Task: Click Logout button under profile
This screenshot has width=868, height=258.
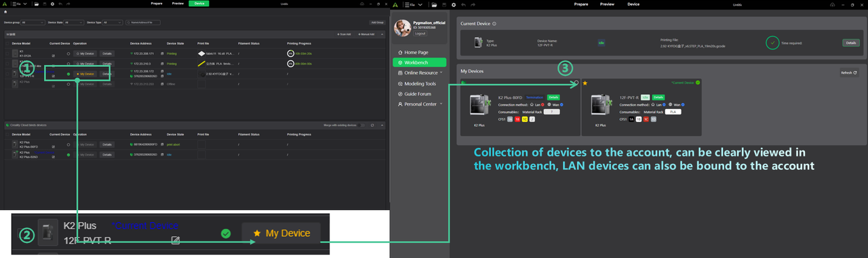Action: pos(420,33)
